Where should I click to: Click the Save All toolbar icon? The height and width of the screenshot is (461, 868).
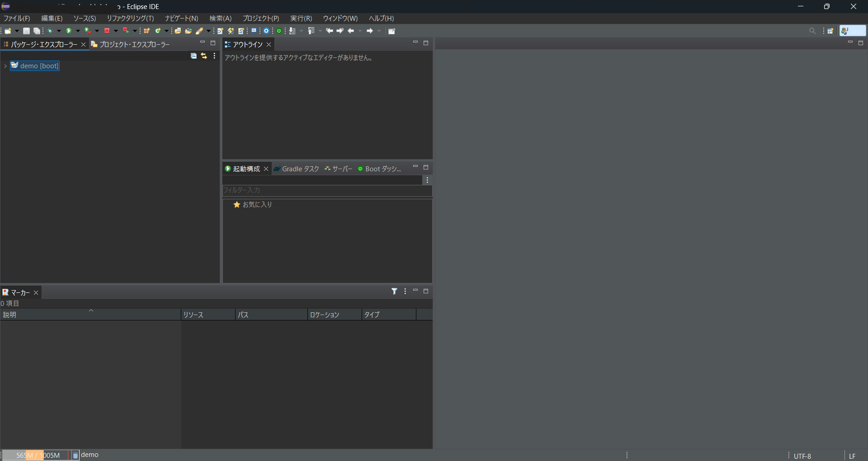coord(37,31)
